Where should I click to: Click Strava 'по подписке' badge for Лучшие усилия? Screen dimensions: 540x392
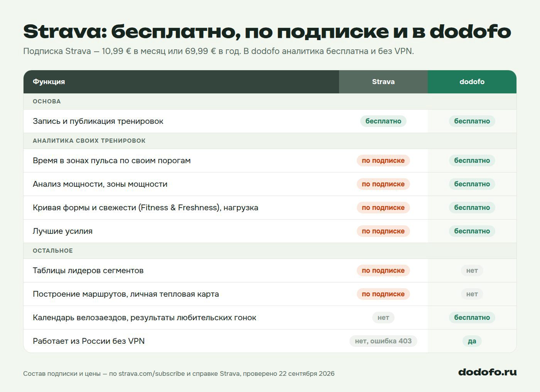tap(383, 231)
